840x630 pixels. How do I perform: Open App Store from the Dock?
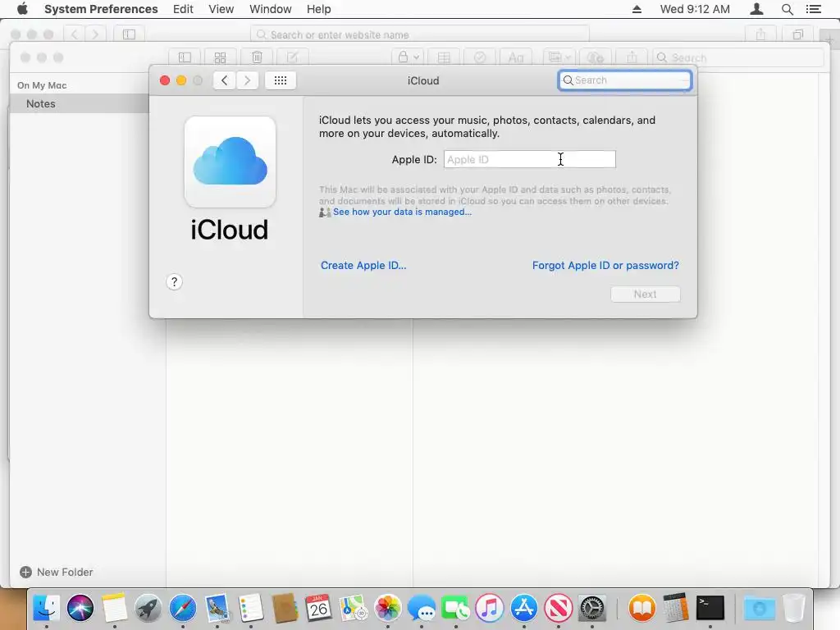[x=524, y=608]
